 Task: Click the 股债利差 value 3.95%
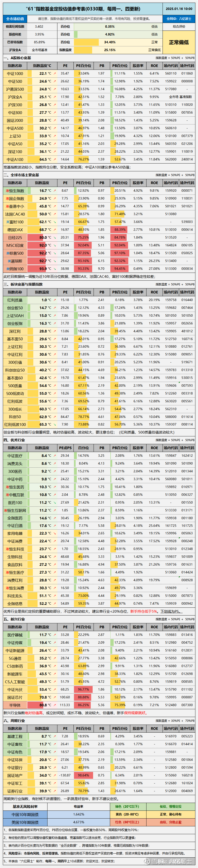coord(39,34)
